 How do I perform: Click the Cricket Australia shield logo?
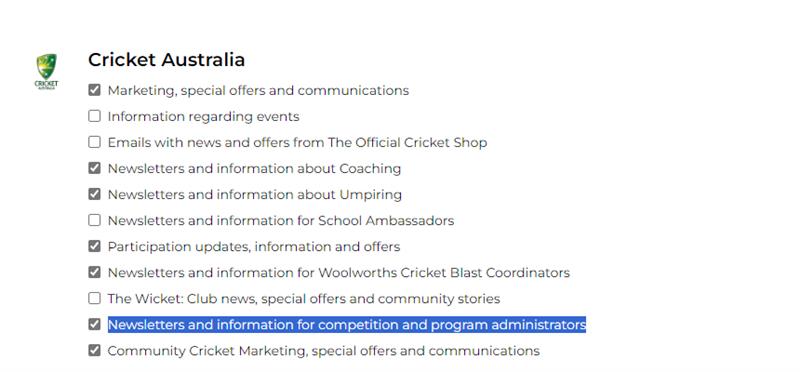point(46,71)
